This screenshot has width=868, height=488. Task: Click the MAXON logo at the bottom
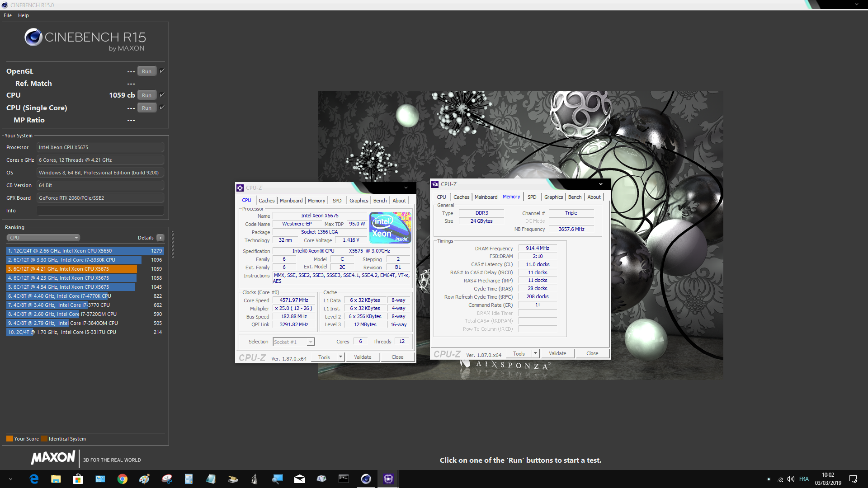53,458
